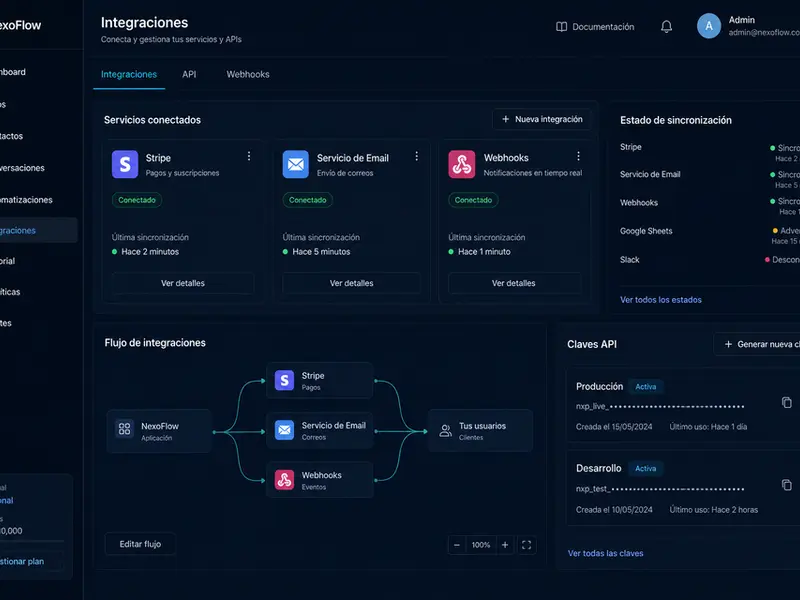This screenshot has width=800, height=600.
Task: Click Ver detalles on Servicio de Email card
Action: tap(352, 283)
